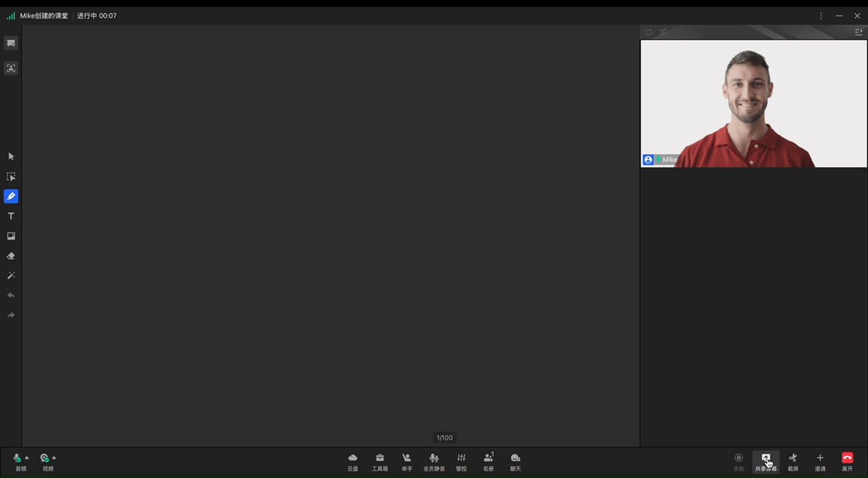Mute all participants 全员静音

pyautogui.click(x=434, y=462)
